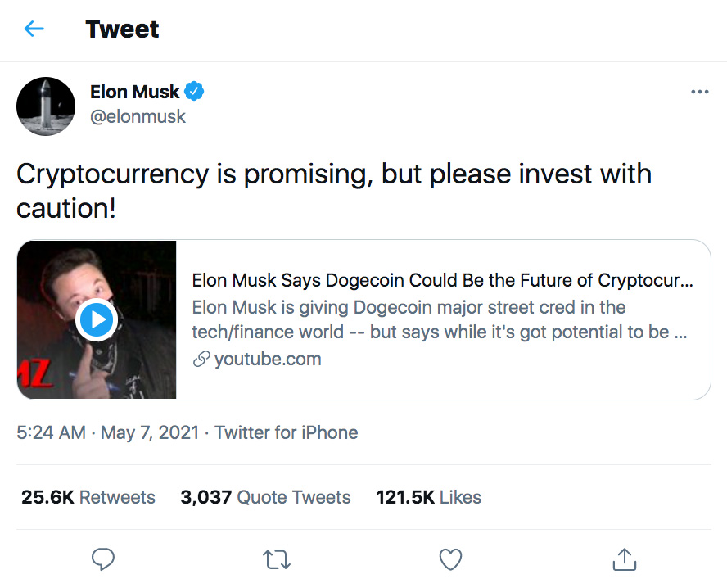Click the back arrow icon
Image resolution: width=727 pixels, height=588 pixels.
[x=34, y=29]
